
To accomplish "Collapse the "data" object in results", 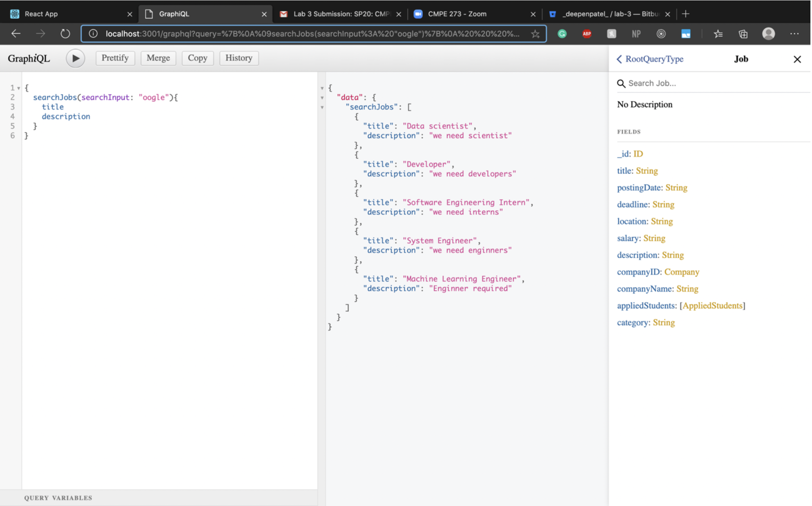I will point(322,98).
